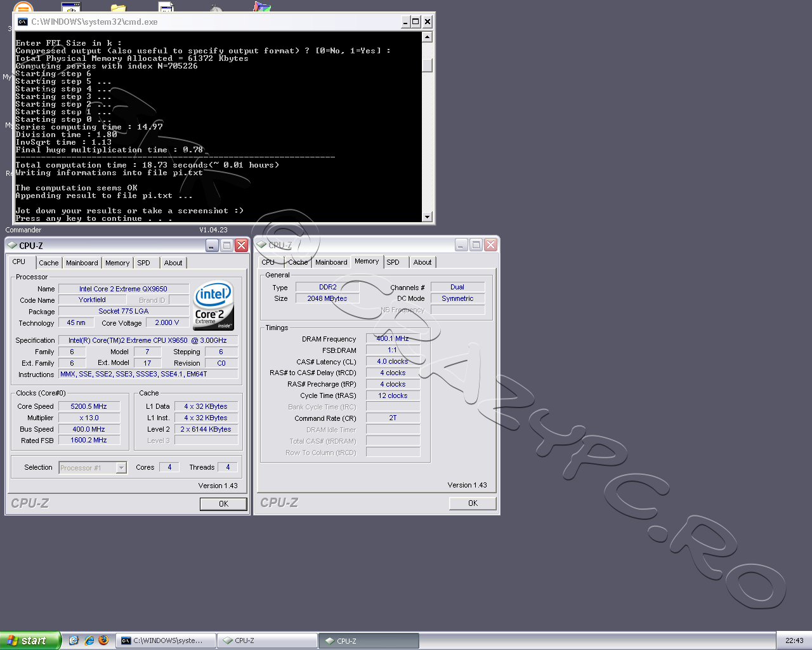Screen dimensions: 812x650
Task: Click the Multiplier value 'x 13.0'
Action: (89, 418)
